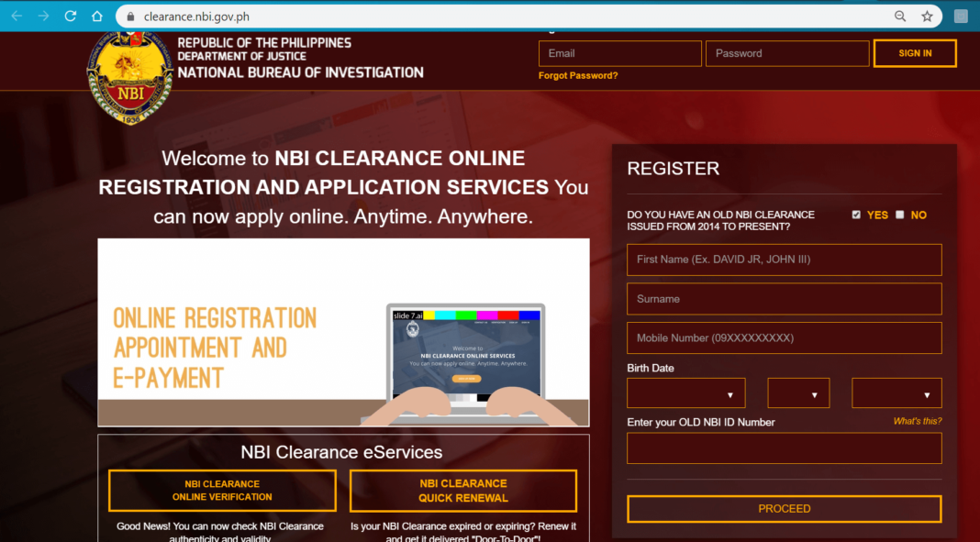Viewport: 980px width, 542px height.
Task: Check YES for old NBI clearance
Action: [x=856, y=214]
